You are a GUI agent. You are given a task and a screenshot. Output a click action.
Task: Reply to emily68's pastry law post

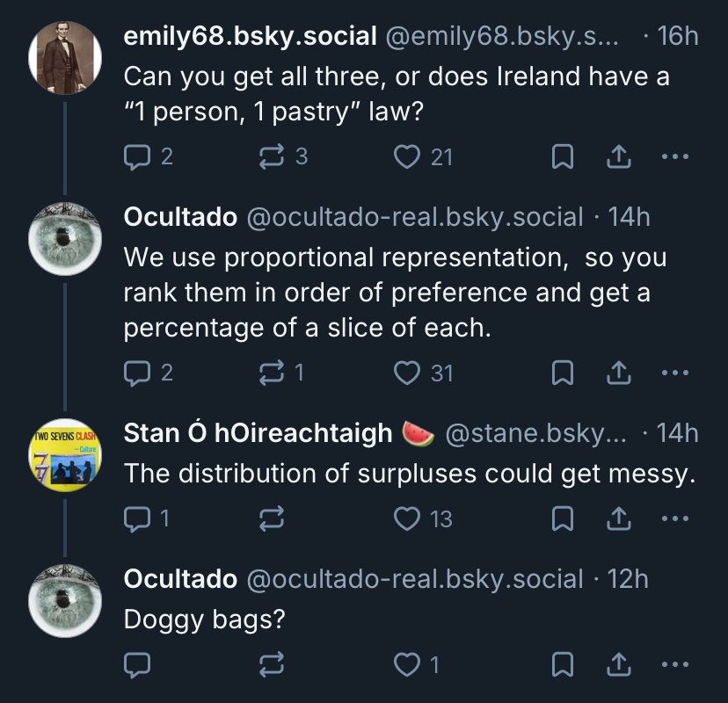pyautogui.click(x=137, y=156)
